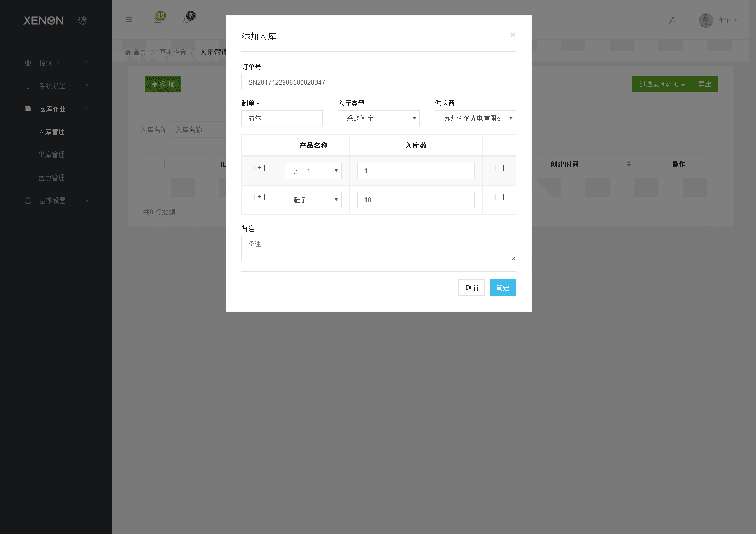
Task: Click the 系统设置 monitor icon
Action: (x=28, y=85)
